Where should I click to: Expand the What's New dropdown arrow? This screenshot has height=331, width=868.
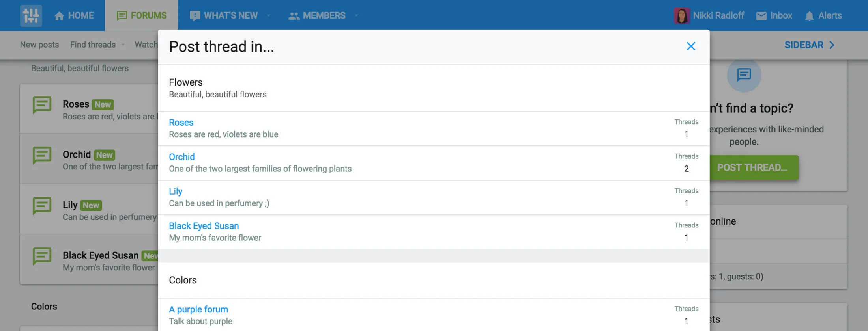click(269, 15)
